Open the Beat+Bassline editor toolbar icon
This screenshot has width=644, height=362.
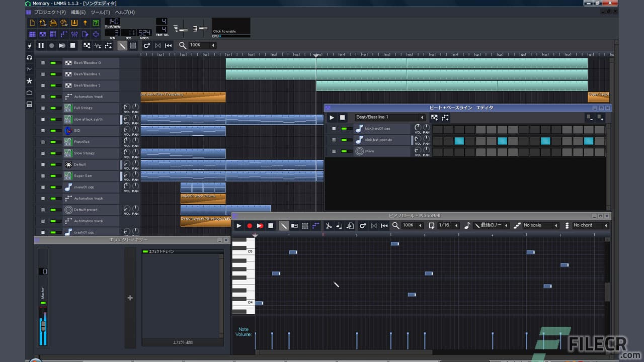click(43, 34)
